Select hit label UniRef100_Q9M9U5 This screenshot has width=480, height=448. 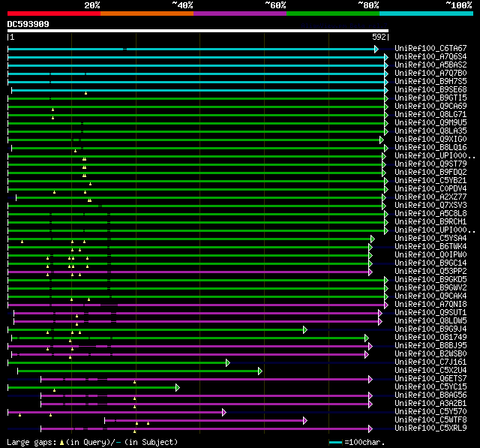coord(430,123)
